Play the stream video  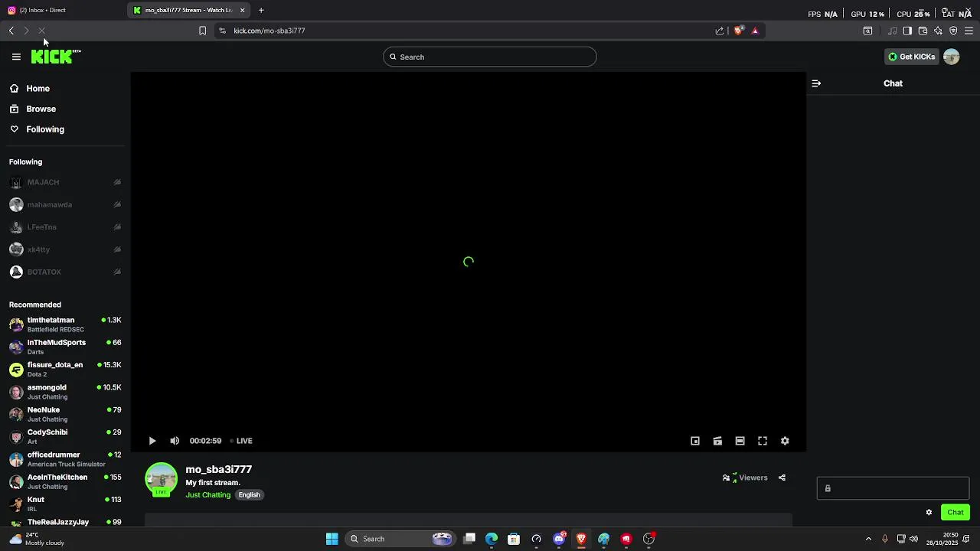[x=152, y=441]
